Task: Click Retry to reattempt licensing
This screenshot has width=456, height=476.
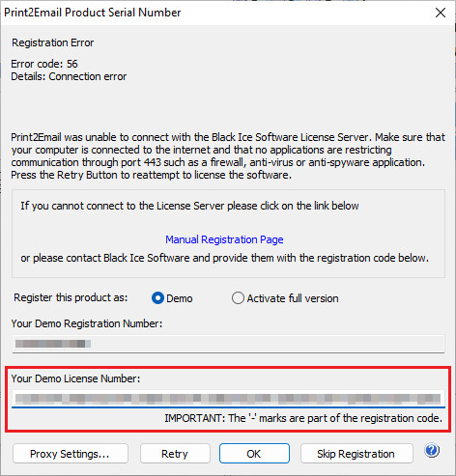Action: [x=175, y=454]
